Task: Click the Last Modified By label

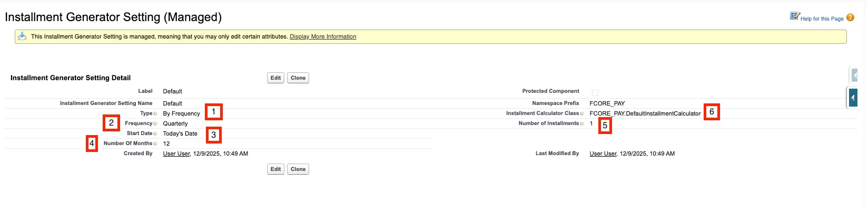Action: 557,154
